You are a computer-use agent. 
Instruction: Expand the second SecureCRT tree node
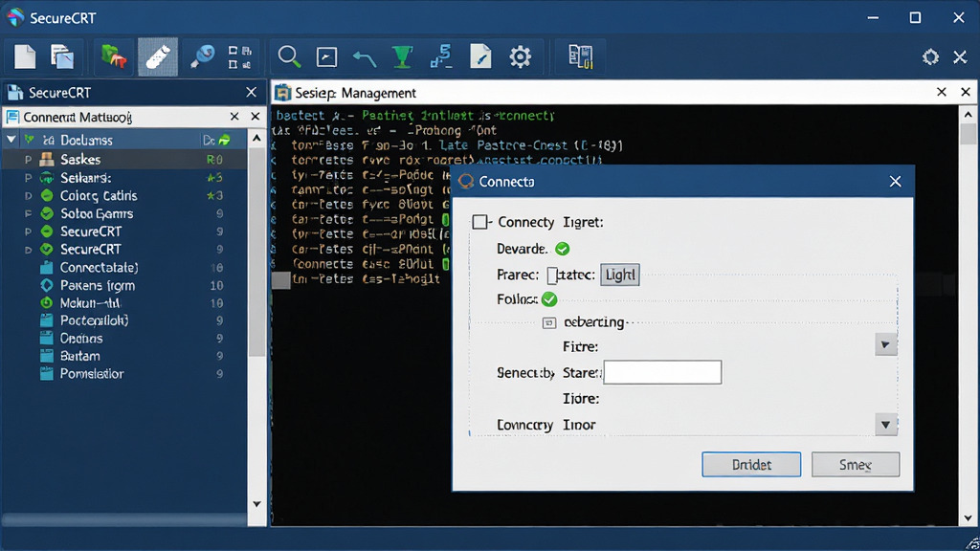click(28, 250)
